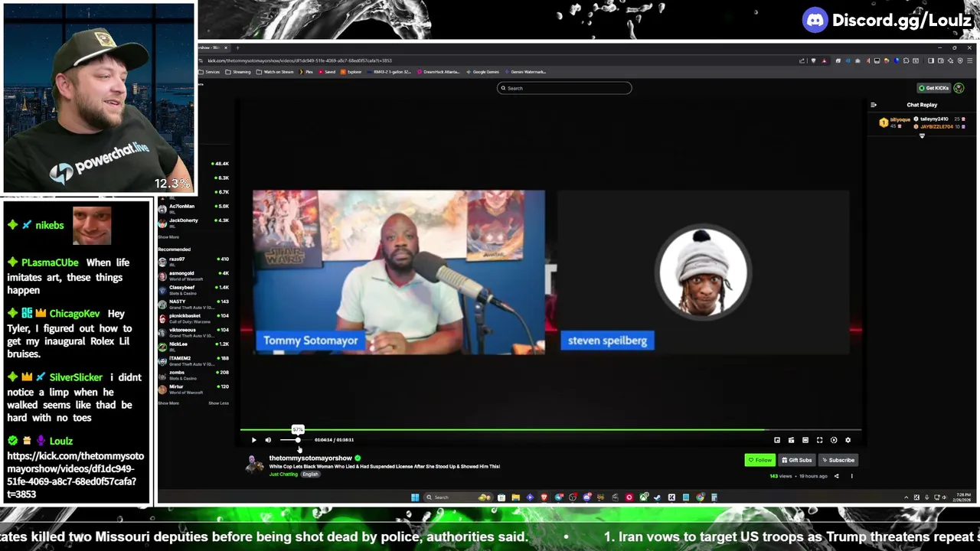The height and width of the screenshot is (551, 980).
Task: Click the browser address bar
Action: coord(498,60)
